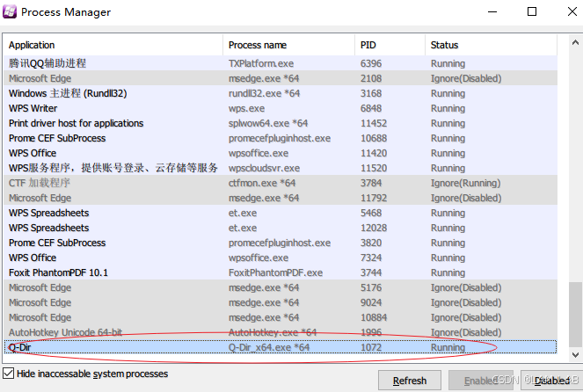Click the PID value 6848

click(x=371, y=108)
